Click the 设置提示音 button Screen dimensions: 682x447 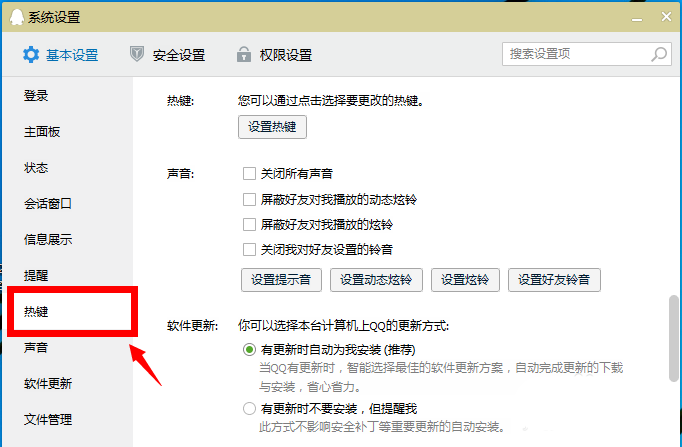pyautogui.click(x=281, y=280)
